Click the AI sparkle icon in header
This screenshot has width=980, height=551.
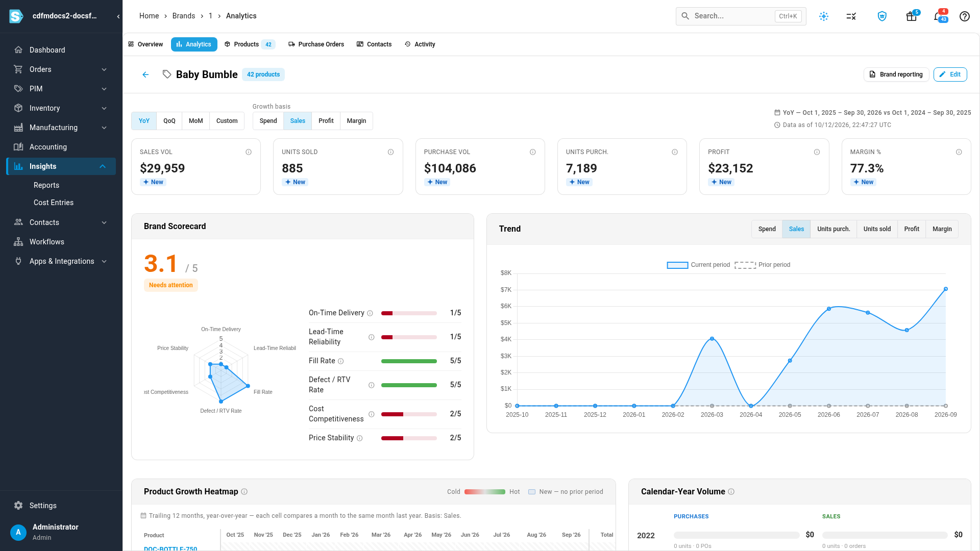[x=824, y=16]
